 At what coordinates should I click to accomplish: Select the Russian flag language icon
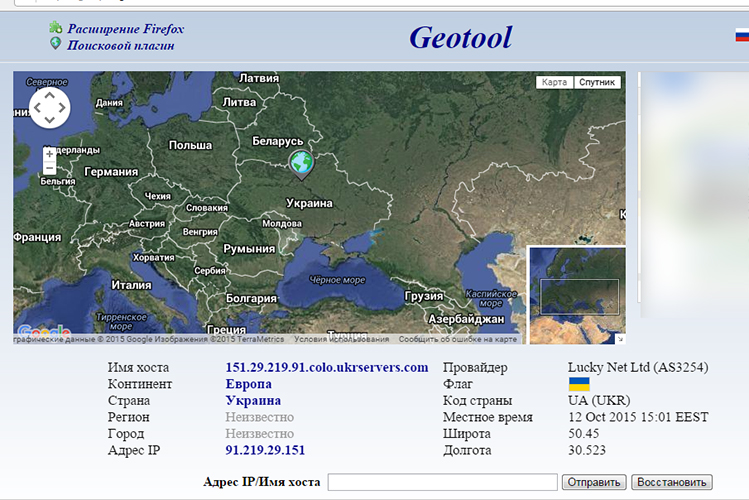pos(742,35)
